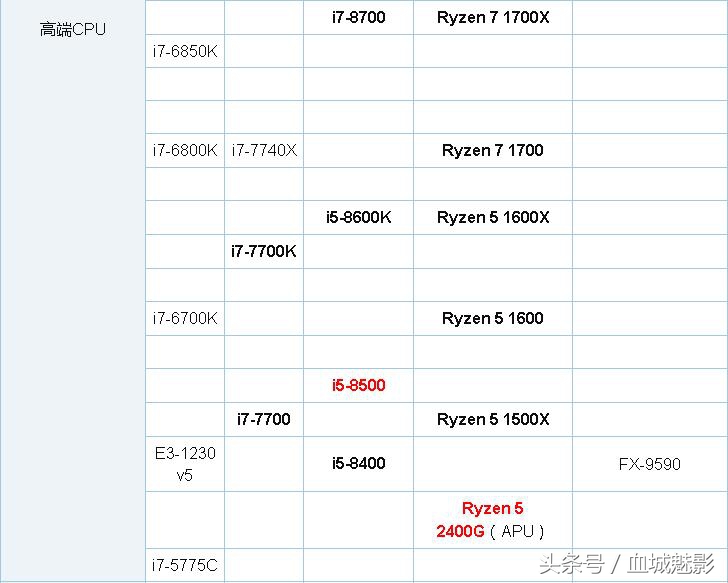Select the i7-6850K entry
This screenshot has height=583, width=728.
tap(185, 51)
